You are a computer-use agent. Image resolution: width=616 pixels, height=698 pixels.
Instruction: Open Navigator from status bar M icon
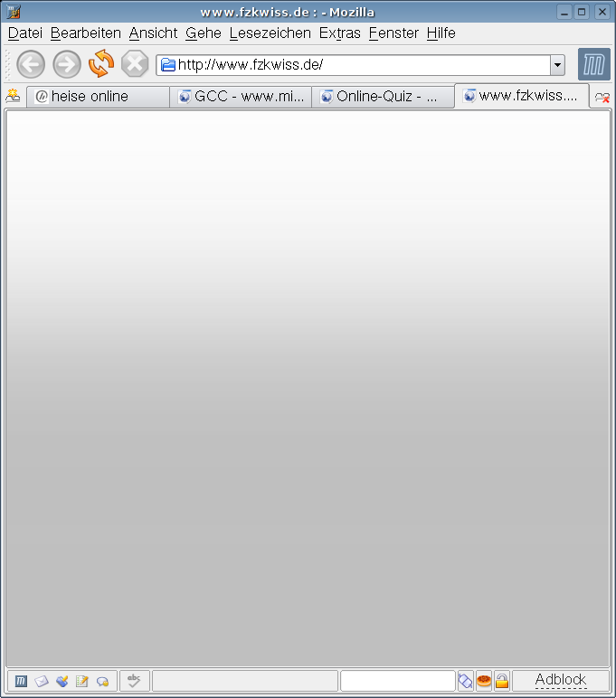click(21, 681)
